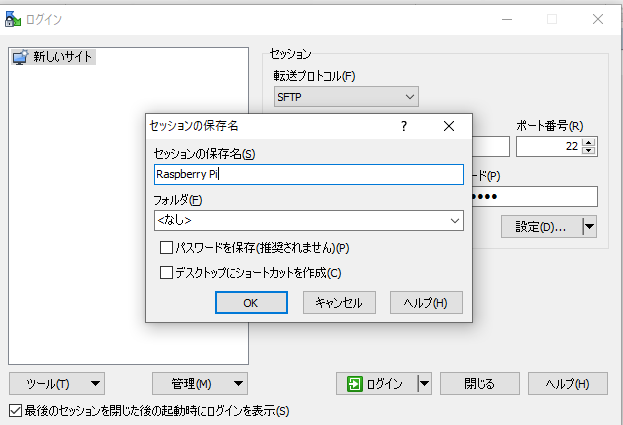
Task: Click the ? help icon in dialog title
Action: click(404, 126)
